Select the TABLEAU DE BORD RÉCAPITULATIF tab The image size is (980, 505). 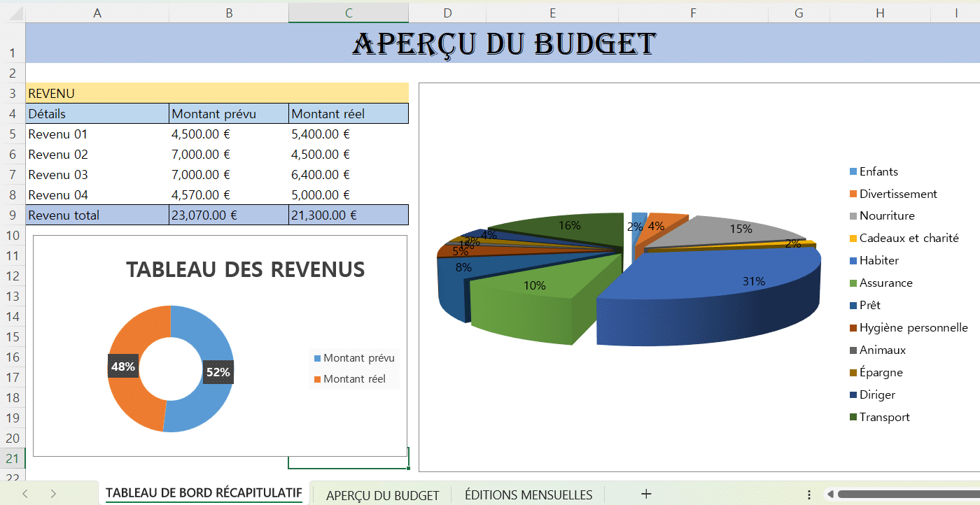[204, 493]
